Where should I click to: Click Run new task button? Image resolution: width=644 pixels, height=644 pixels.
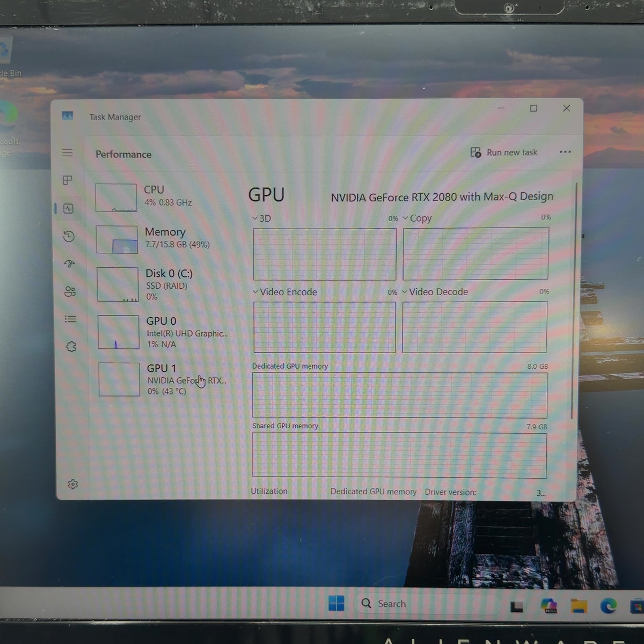pyautogui.click(x=503, y=152)
